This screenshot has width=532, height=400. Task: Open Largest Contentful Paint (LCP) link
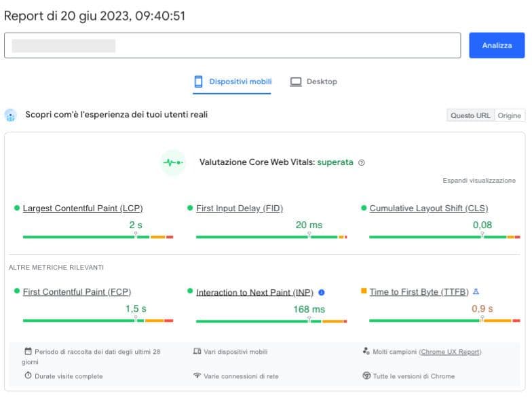click(x=83, y=208)
